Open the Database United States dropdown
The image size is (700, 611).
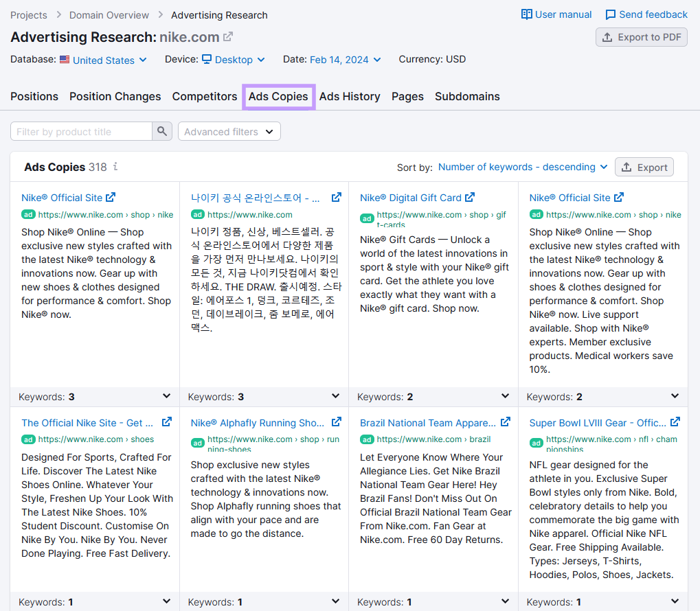(104, 60)
